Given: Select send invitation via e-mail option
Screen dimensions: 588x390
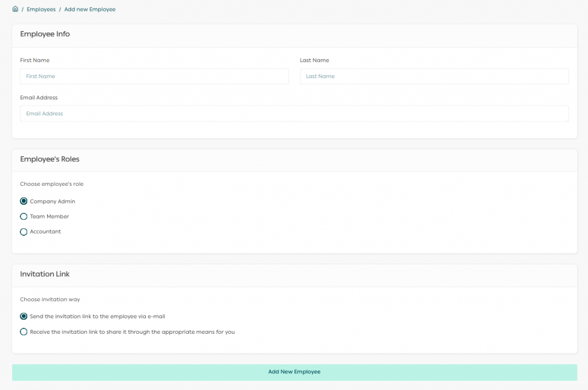Looking at the screenshot, I should pyautogui.click(x=24, y=316).
